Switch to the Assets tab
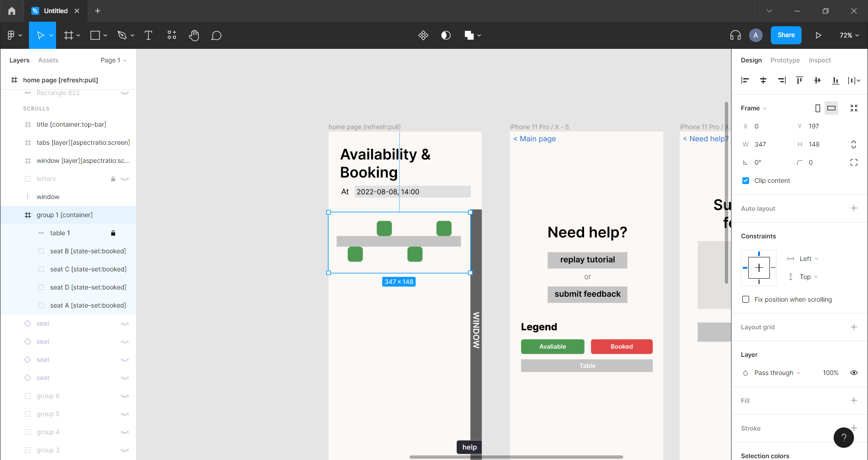 [x=48, y=60]
